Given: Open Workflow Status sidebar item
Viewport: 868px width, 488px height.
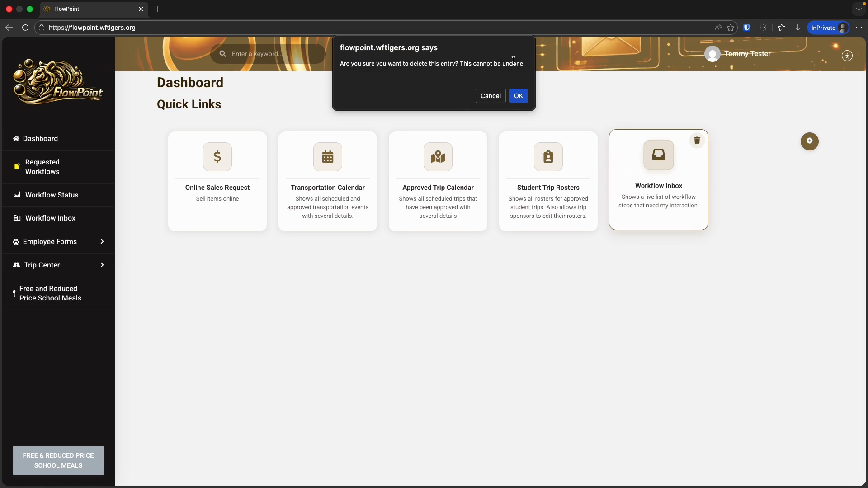Looking at the screenshot, I should (x=52, y=195).
